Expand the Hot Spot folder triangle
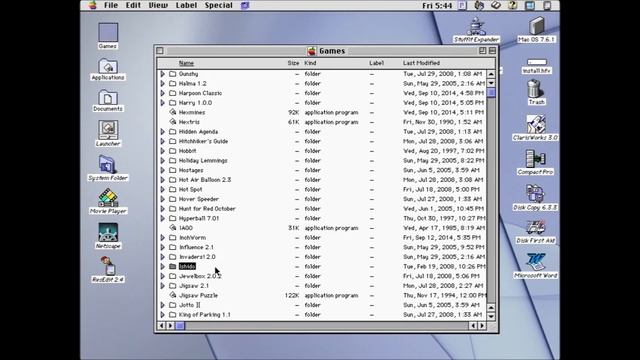640x360 pixels. [162, 189]
